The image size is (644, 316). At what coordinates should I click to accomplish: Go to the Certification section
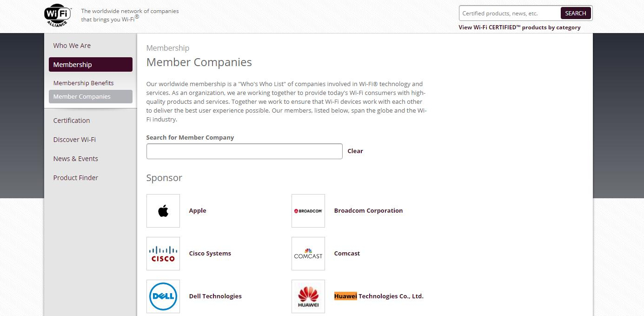[x=72, y=121]
